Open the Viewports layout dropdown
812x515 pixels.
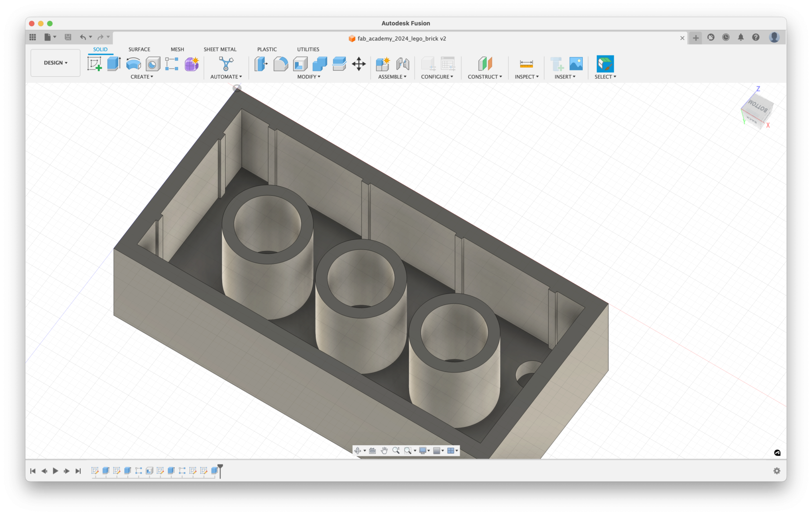point(452,451)
